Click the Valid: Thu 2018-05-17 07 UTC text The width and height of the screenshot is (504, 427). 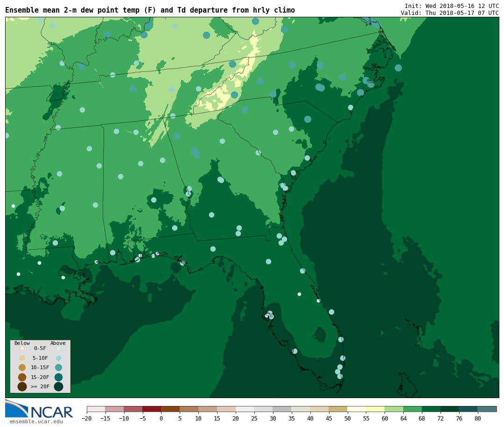point(450,13)
